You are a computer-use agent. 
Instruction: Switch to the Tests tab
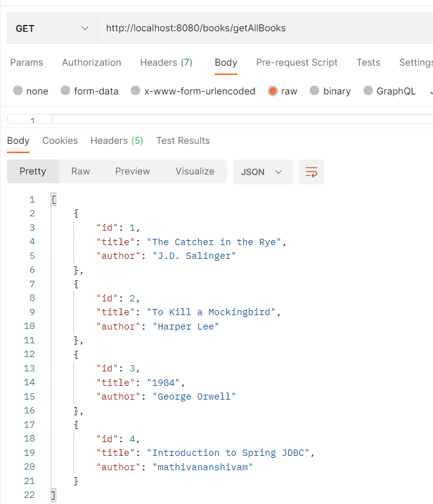(368, 63)
